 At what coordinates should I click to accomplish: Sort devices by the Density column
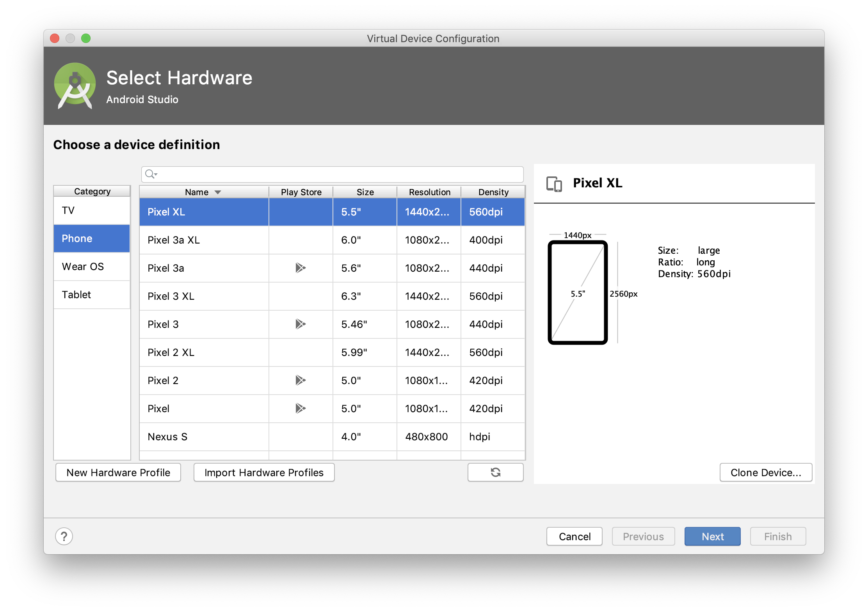[493, 192]
